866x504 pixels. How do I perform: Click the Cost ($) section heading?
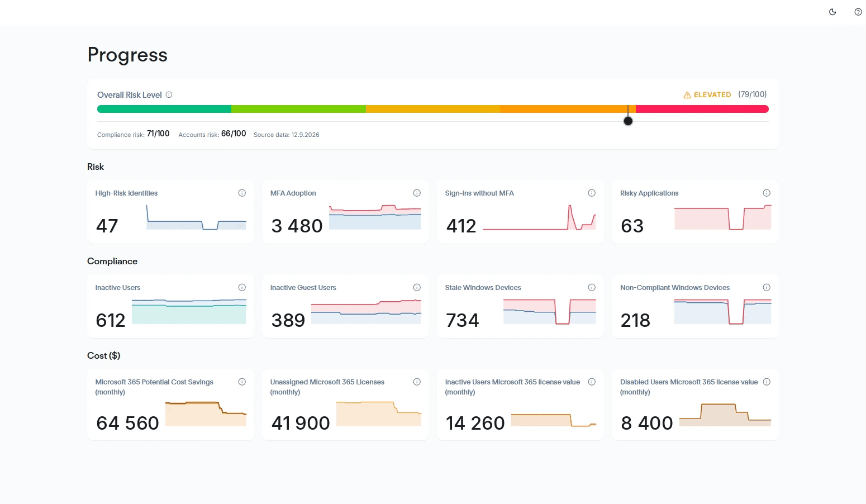coord(104,355)
